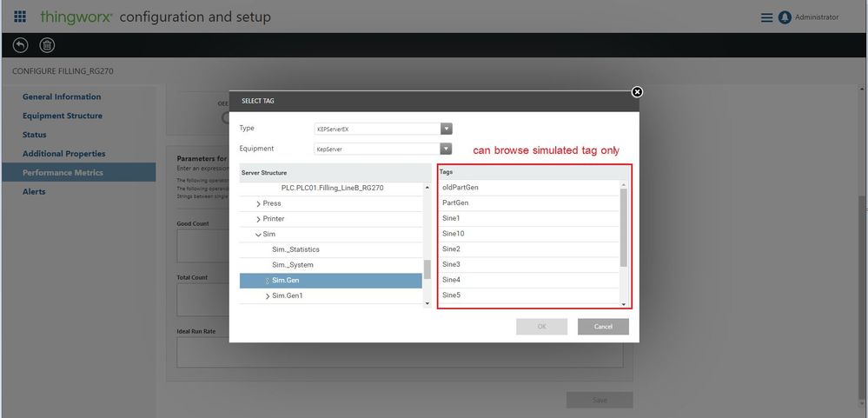
Task: Open the Type KEPServerEX dropdown
Action: coord(447,129)
